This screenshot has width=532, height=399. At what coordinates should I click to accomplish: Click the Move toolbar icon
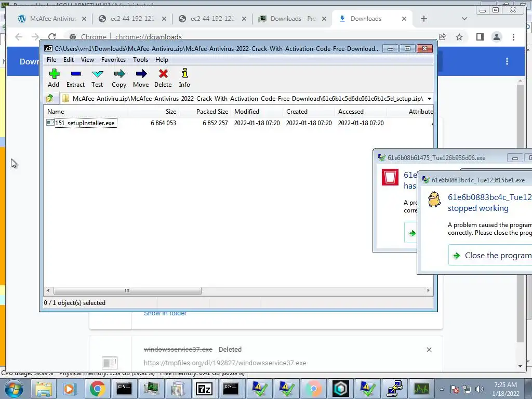pyautogui.click(x=141, y=78)
